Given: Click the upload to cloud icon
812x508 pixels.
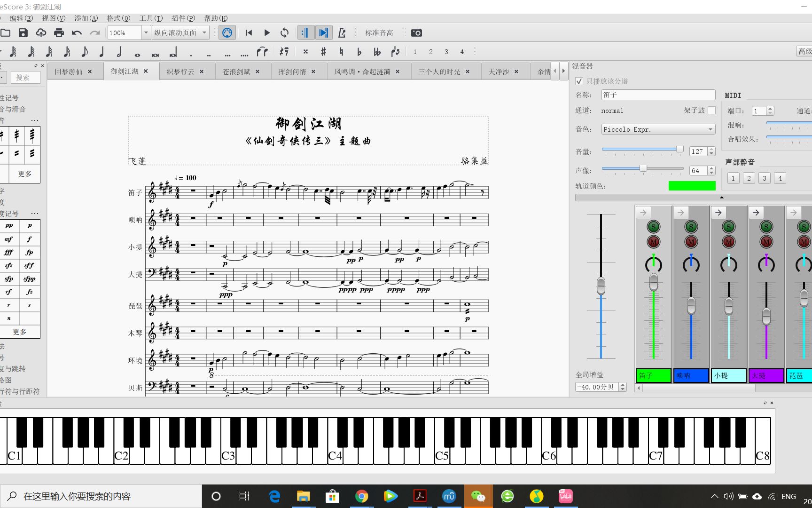Looking at the screenshot, I should [x=41, y=32].
